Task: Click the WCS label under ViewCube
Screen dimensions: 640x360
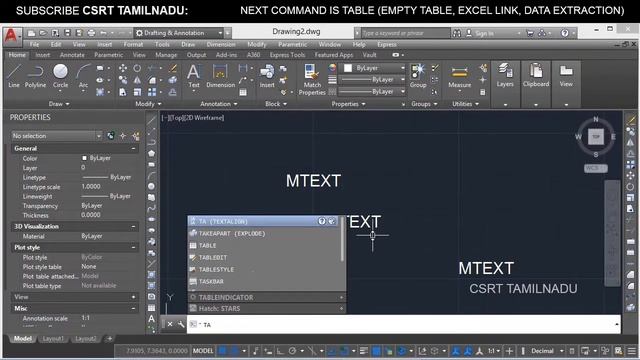Action: [x=596, y=168]
